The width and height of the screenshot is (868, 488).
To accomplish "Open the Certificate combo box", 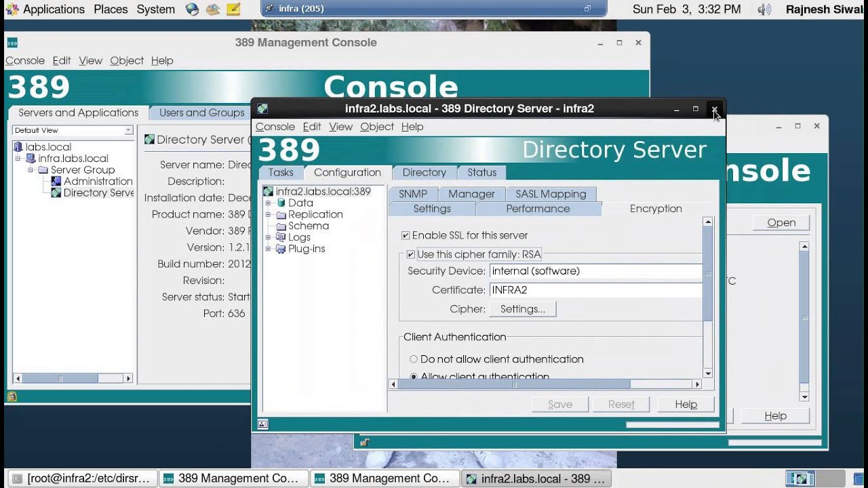I will pyautogui.click(x=596, y=290).
